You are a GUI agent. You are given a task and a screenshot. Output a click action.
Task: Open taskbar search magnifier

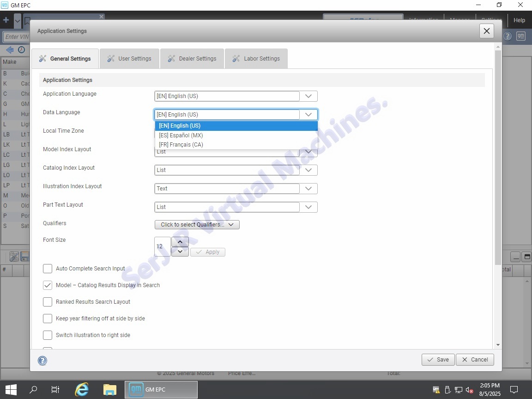tap(33, 389)
